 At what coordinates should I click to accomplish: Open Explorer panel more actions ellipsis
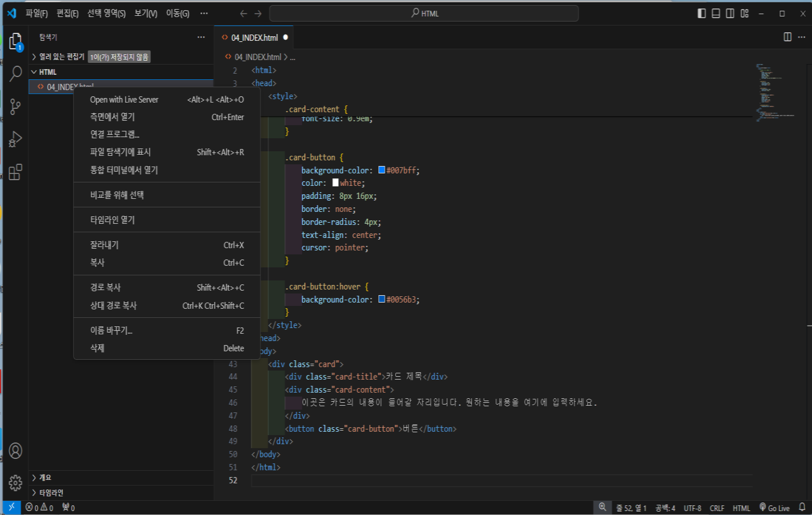[201, 37]
